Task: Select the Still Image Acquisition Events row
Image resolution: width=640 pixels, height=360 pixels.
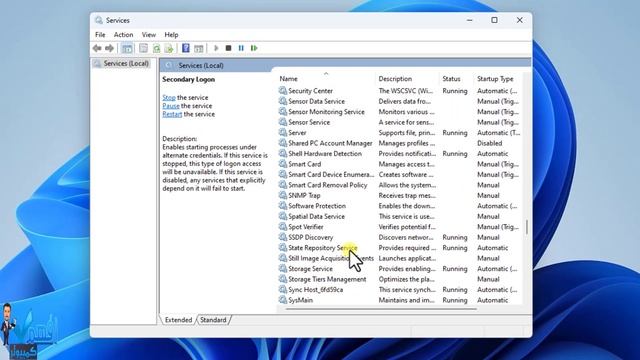Action: point(400,258)
